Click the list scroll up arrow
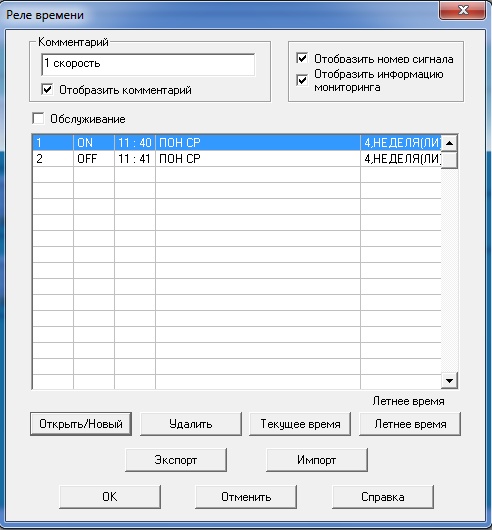 [449, 143]
